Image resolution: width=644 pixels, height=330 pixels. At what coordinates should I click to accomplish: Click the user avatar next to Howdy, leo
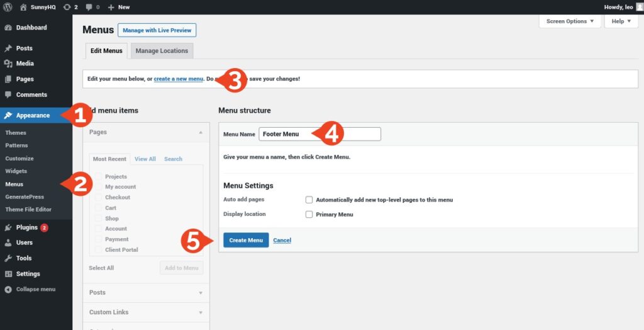(x=640, y=7)
